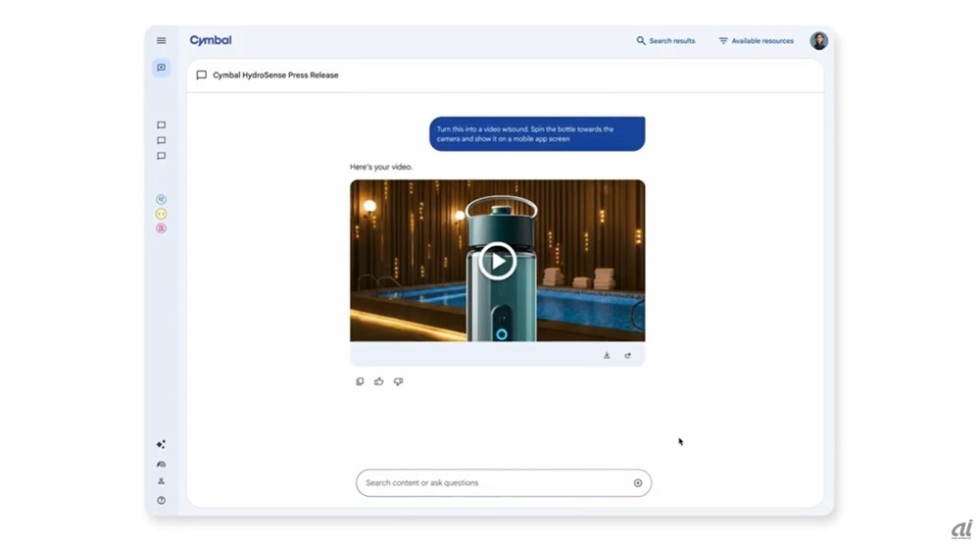Viewport: 980px width, 547px height.
Task: Click the Cymbal logo
Action: coord(211,41)
